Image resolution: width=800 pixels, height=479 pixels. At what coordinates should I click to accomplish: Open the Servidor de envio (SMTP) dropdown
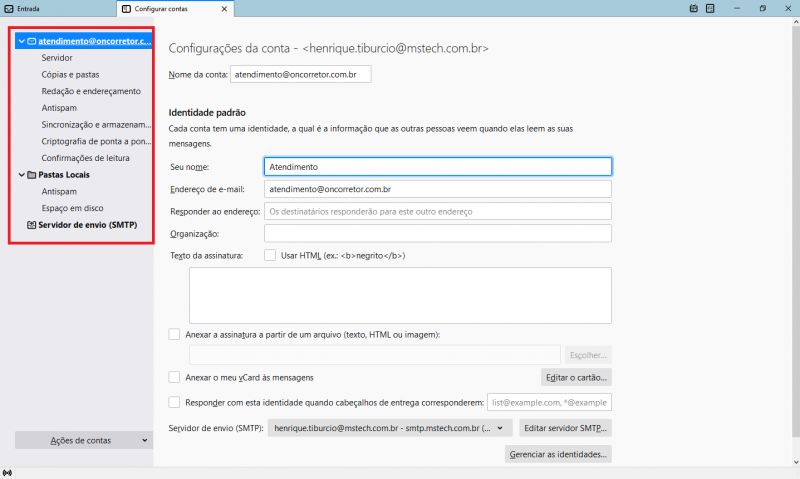click(390, 428)
